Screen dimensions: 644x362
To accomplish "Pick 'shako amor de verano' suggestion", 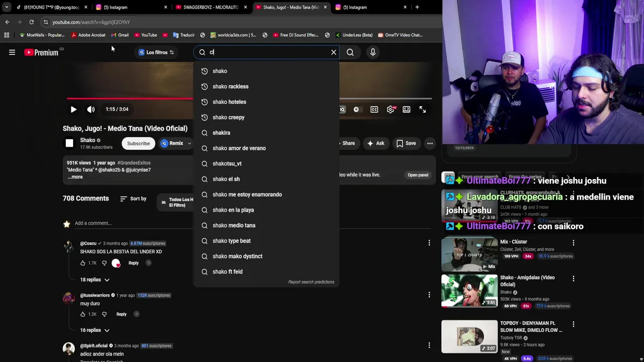I will coord(266,148).
